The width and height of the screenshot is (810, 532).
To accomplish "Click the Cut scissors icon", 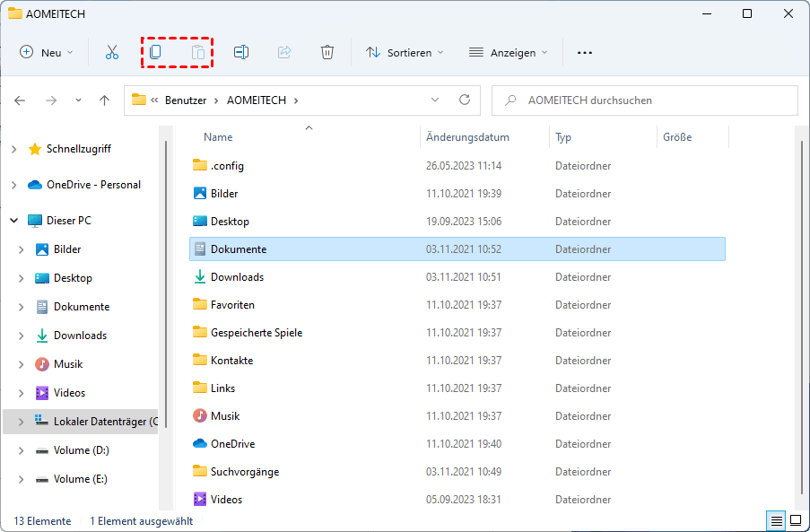I will click(112, 53).
